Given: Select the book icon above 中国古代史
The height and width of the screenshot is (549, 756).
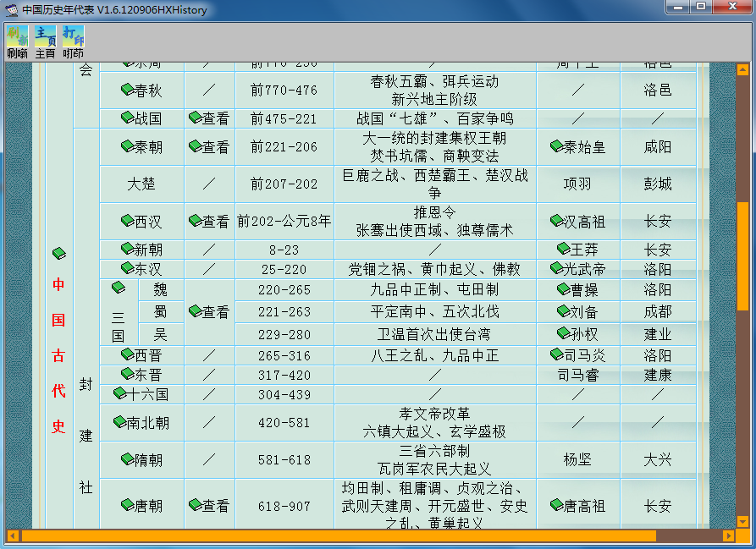Looking at the screenshot, I should point(58,254).
